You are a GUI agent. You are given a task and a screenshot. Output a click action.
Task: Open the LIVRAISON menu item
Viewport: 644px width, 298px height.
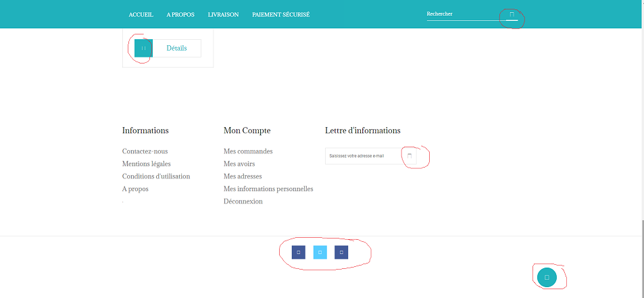click(x=223, y=14)
